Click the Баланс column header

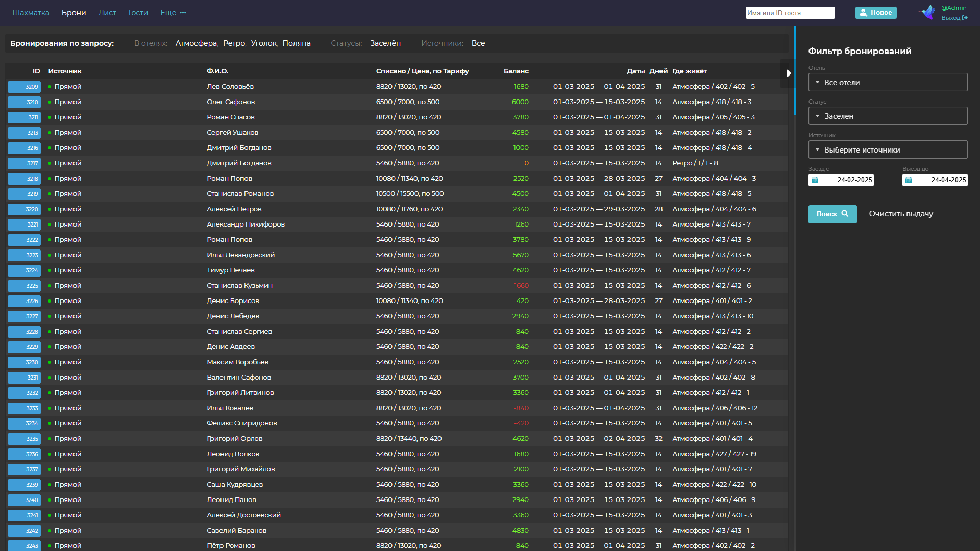tap(516, 71)
